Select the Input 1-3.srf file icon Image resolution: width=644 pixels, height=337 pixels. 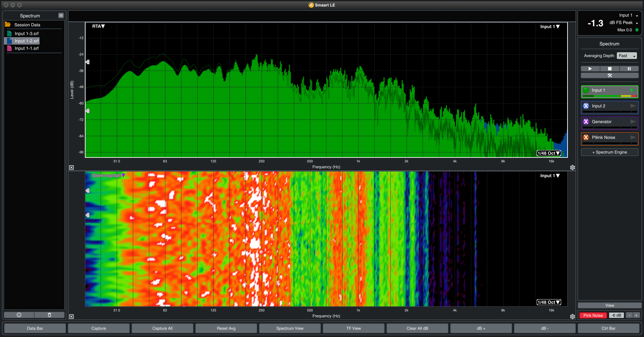(x=9, y=33)
